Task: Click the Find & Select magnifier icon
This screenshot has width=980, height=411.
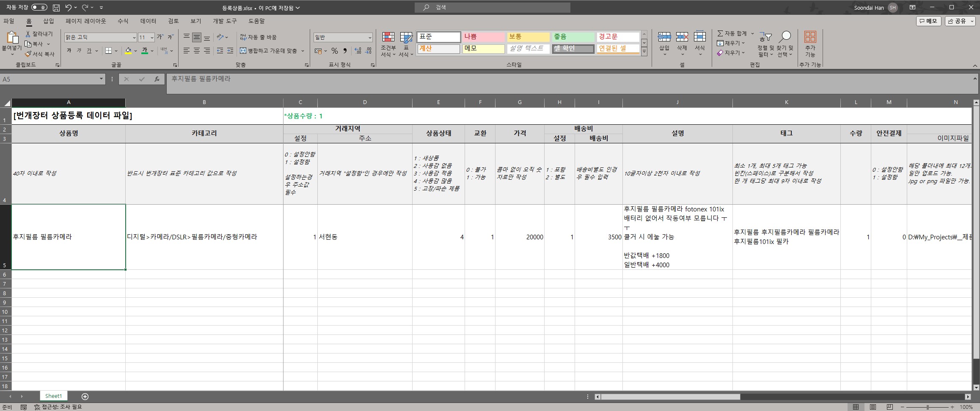Action: 785,37
